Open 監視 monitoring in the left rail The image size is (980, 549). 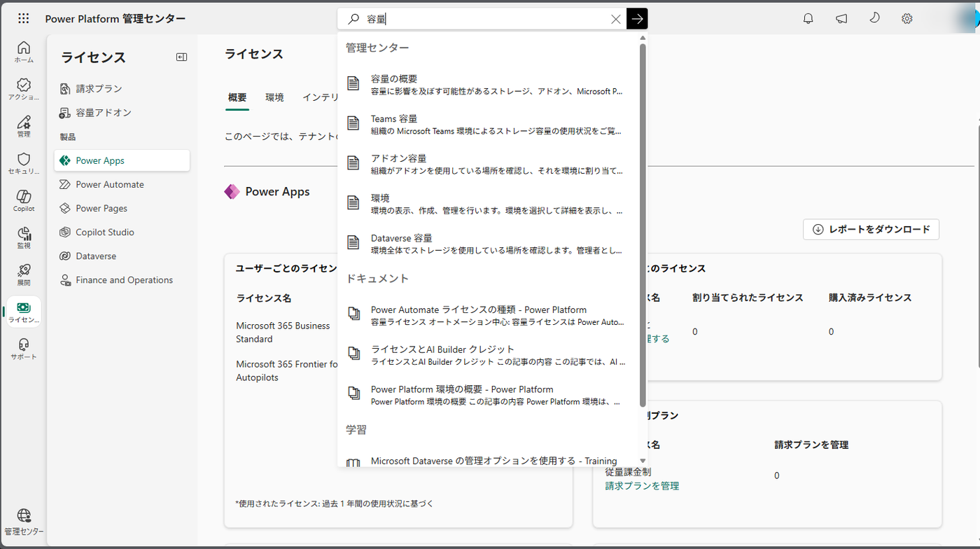[24, 237]
